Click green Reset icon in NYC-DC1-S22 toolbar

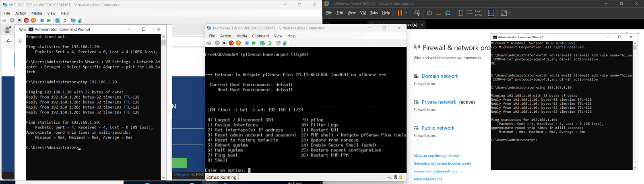[x=49, y=20]
